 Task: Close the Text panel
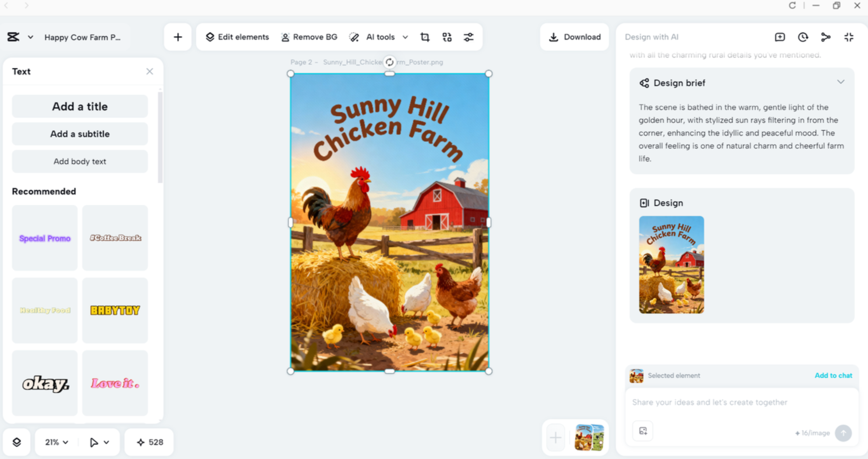click(150, 71)
